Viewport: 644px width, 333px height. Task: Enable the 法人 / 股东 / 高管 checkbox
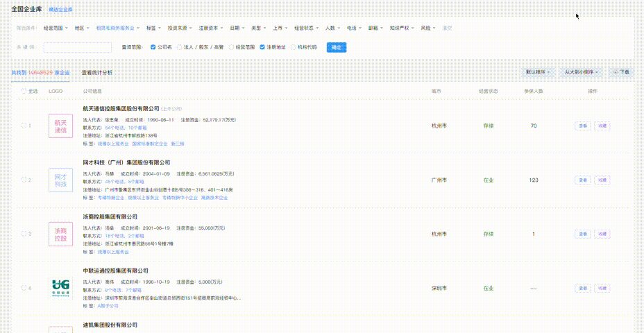pos(180,47)
